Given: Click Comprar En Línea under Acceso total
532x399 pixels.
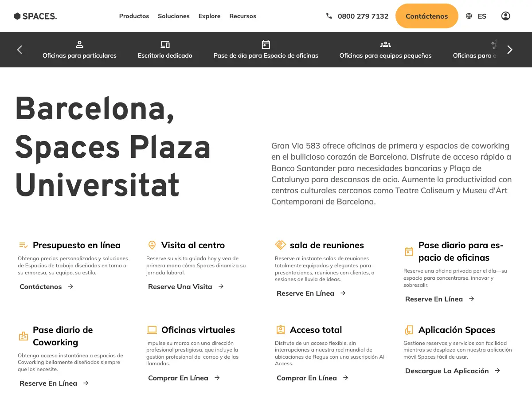Looking at the screenshot, I should point(312,378).
